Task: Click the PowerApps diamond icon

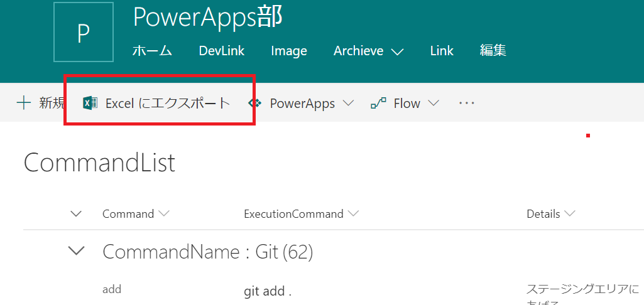Action: click(255, 103)
